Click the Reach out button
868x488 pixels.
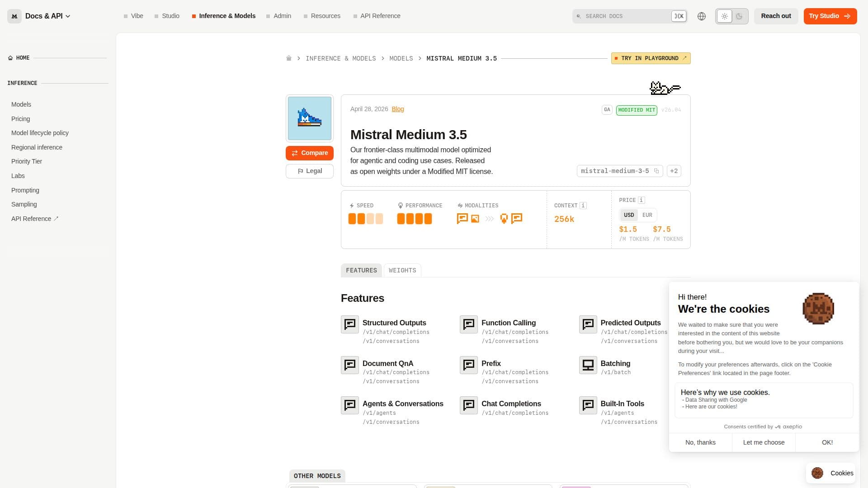click(776, 16)
